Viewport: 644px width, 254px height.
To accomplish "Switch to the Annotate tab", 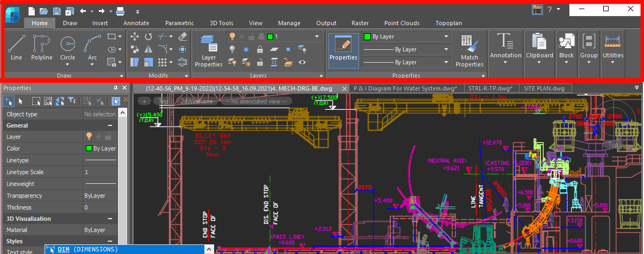I will click(x=136, y=23).
